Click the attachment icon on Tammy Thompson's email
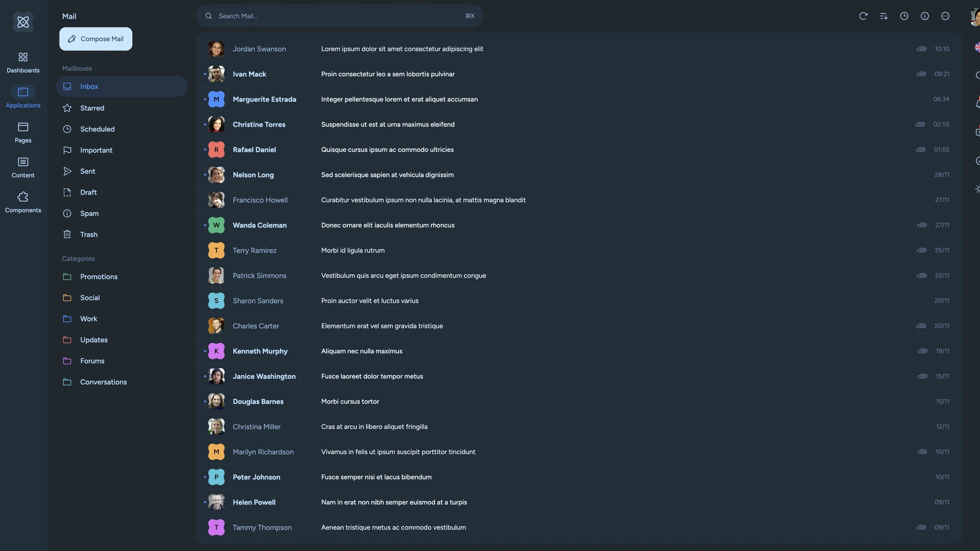The height and width of the screenshot is (551, 980). [921, 528]
